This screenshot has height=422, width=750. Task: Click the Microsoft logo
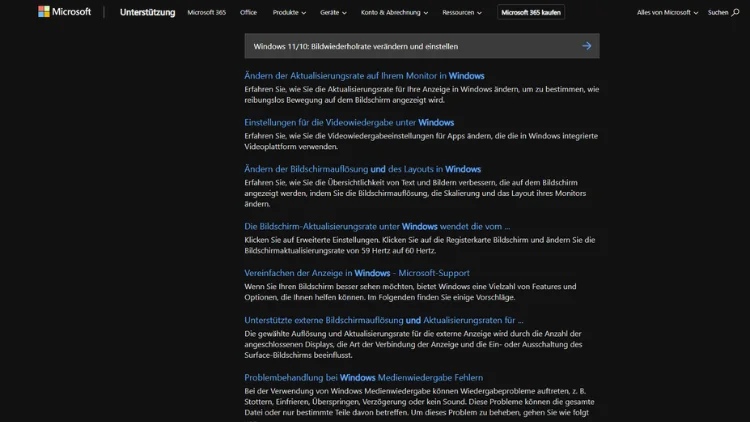click(65, 11)
